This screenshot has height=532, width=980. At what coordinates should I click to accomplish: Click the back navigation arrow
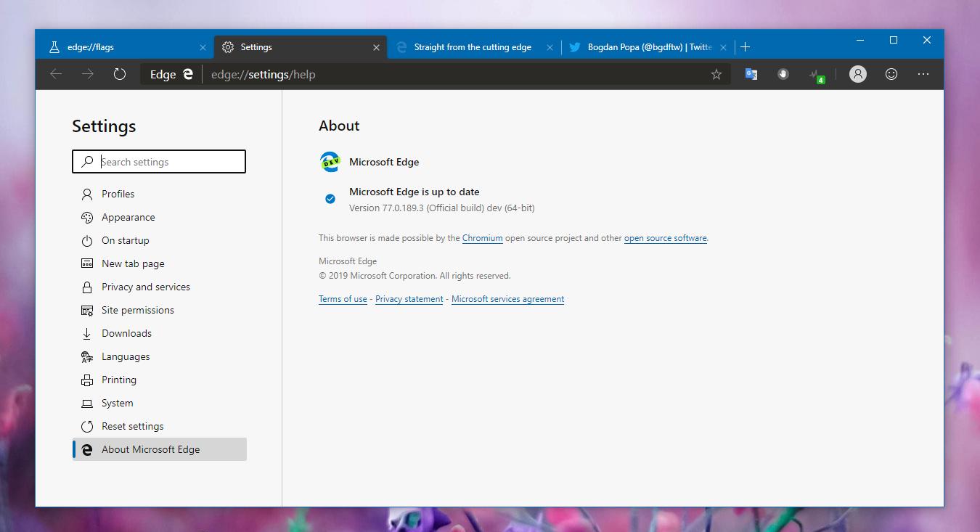coord(56,74)
